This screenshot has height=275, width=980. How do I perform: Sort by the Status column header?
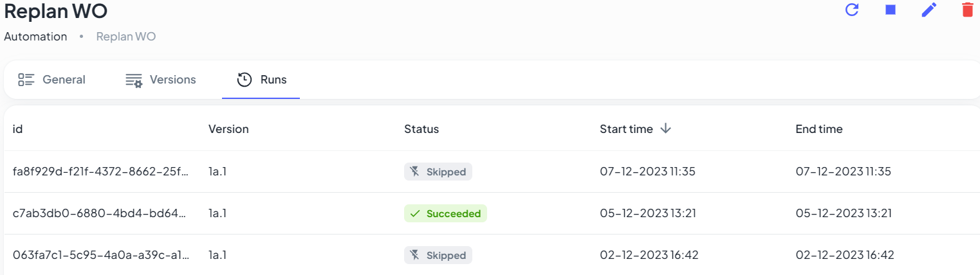[421, 129]
